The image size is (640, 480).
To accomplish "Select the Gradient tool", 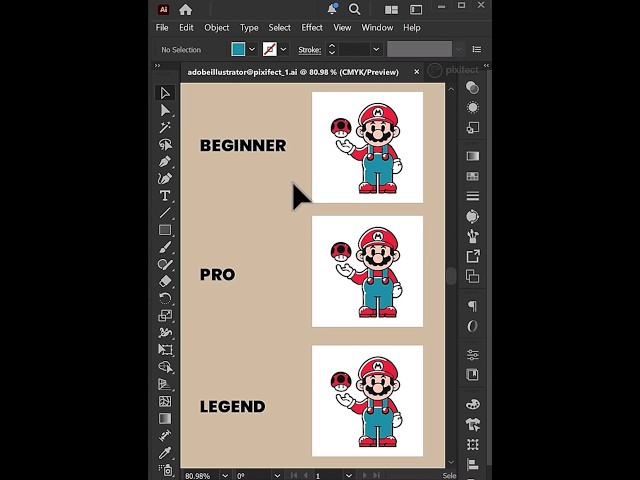I will pos(165,418).
